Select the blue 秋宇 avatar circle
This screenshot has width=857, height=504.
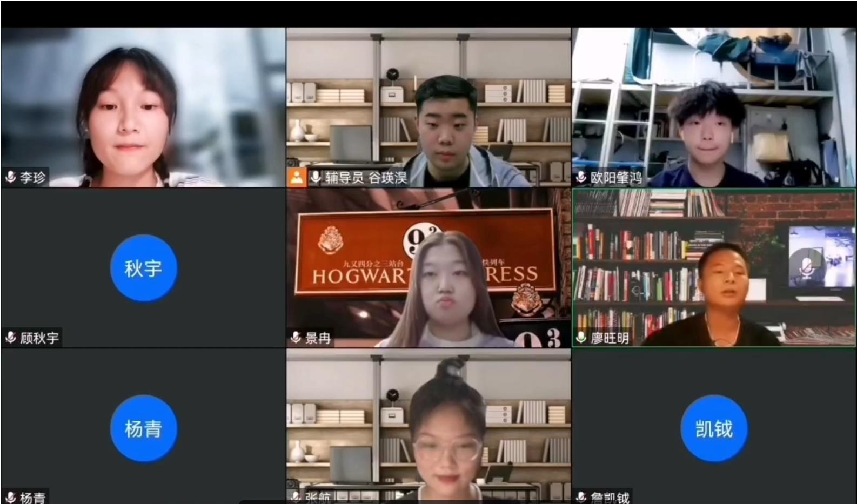[143, 268]
